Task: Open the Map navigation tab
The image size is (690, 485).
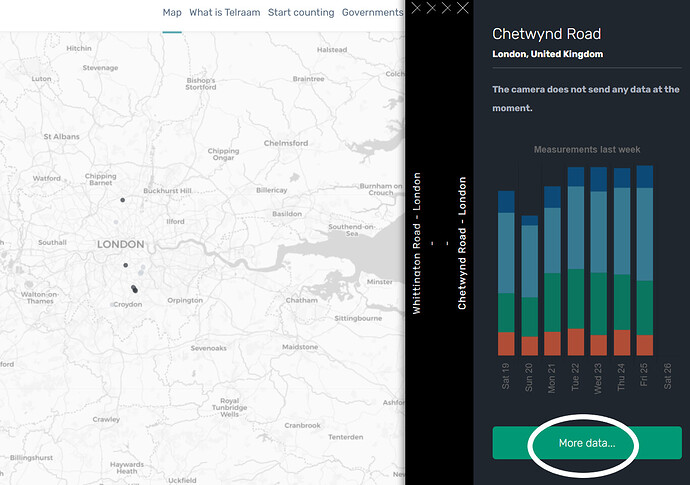Action: 172,12
